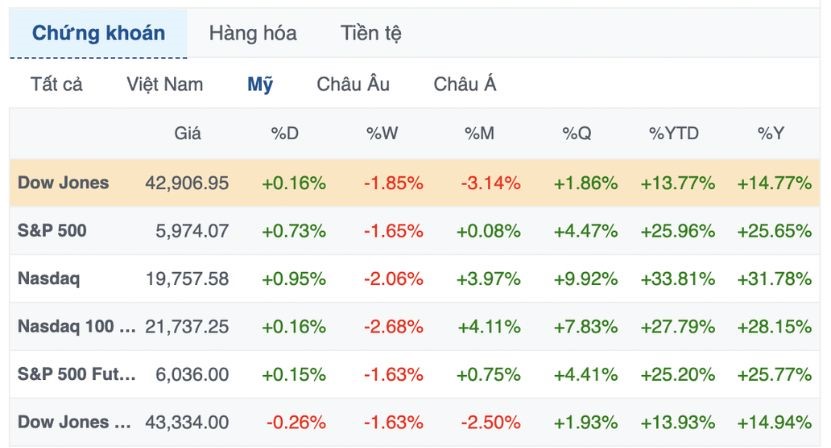Click the %W column header

click(x=382, y=133)
